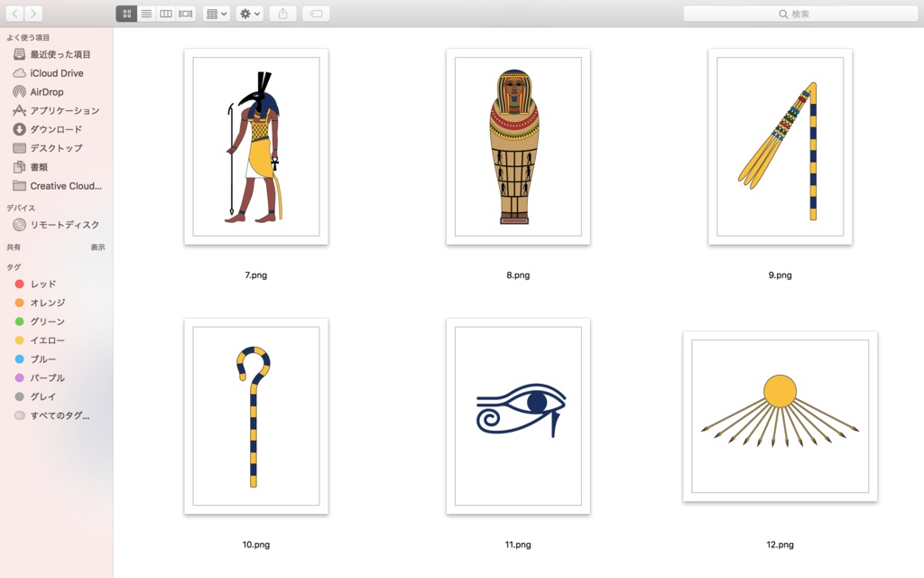Image resolution: width=924 pixels, height=578 pixels.
Task: Open iCloud Drive in sidebar
Action: 57,73
